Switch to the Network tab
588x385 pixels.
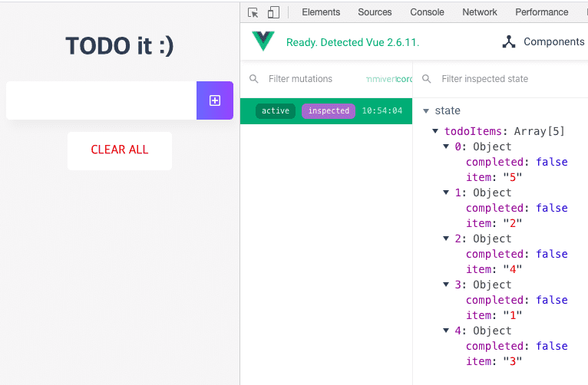pos(480,12)
